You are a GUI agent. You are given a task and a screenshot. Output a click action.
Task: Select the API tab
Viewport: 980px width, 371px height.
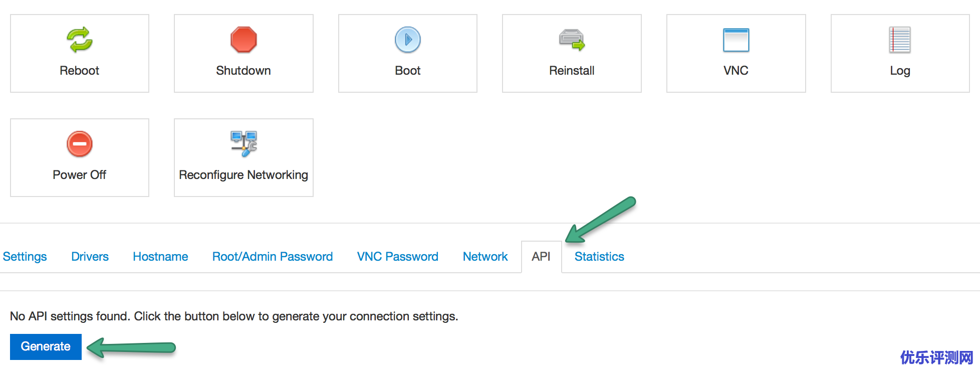(541, 257)
